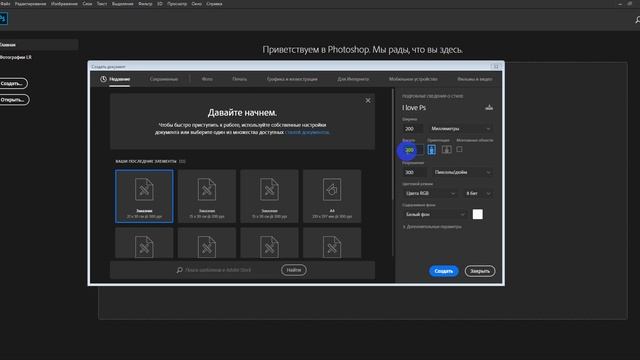The image size is (640, 360).
Task: Switch to "Графика и иллюстрации" tab
Action: pyautogui.click(x=292, y=79)
